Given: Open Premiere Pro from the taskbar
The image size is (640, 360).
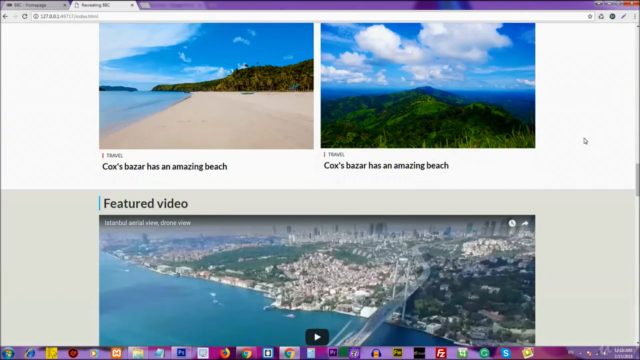Looking at the screenshot, I should pos(333,353).
